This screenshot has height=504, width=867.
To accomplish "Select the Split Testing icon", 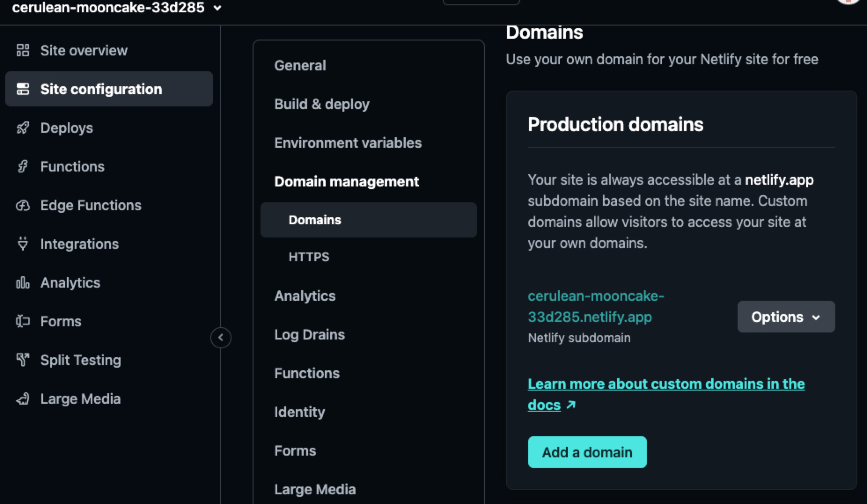I will [x=23, y=360].
